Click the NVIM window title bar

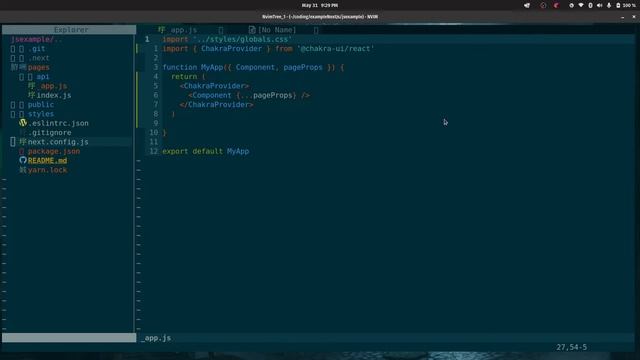(x=320, y=17)
